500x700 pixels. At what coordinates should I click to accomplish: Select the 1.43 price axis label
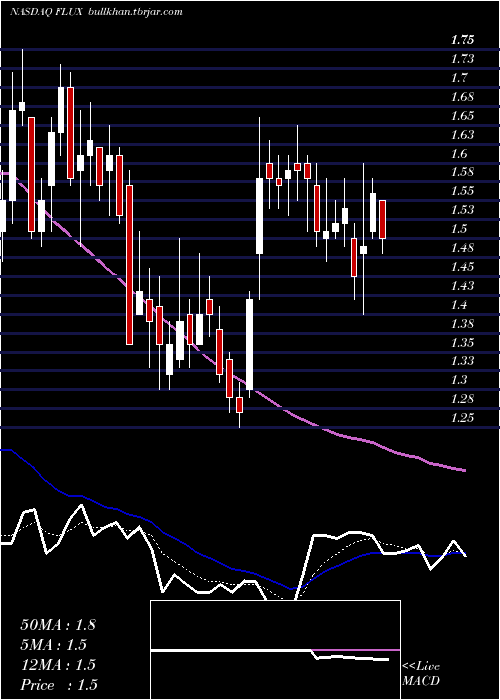(462, 286)
